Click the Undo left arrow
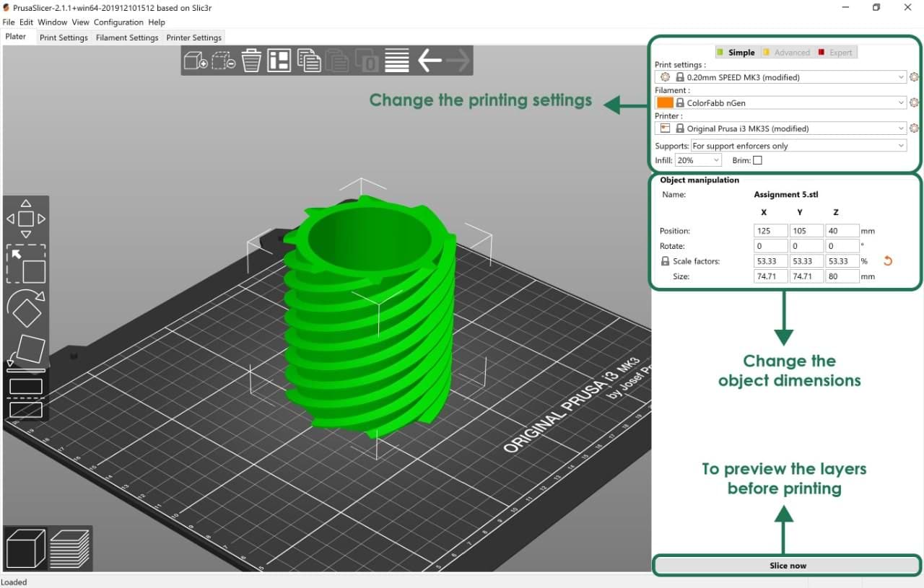924x588 pixels. [x=430, y=61]
